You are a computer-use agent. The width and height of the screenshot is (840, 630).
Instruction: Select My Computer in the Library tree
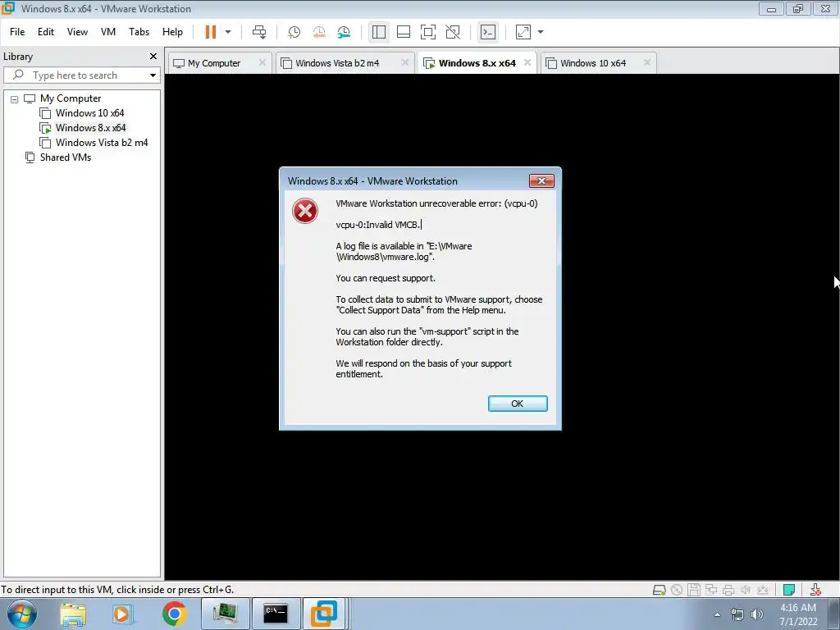(x=71, y=98)
